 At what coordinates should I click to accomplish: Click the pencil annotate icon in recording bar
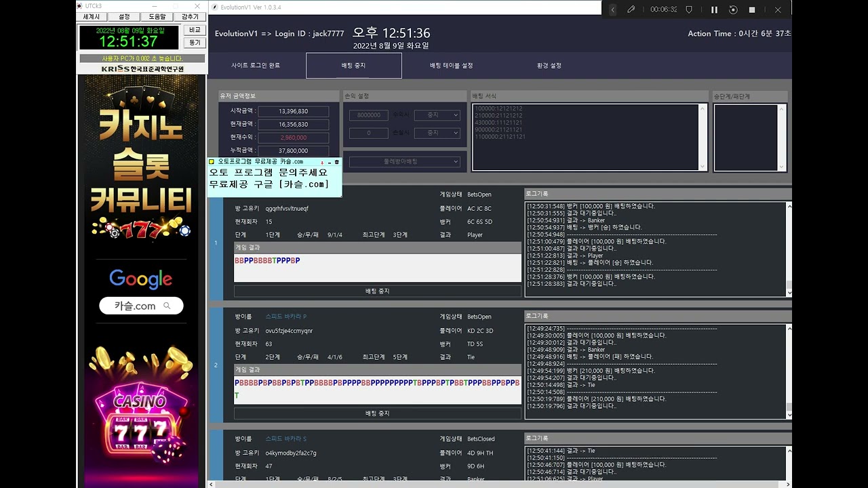point(631,9)
